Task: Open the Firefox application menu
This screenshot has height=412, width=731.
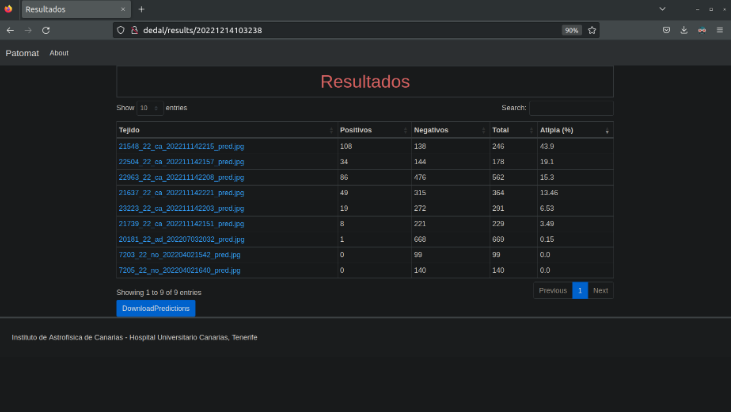Action: [719, 30]
